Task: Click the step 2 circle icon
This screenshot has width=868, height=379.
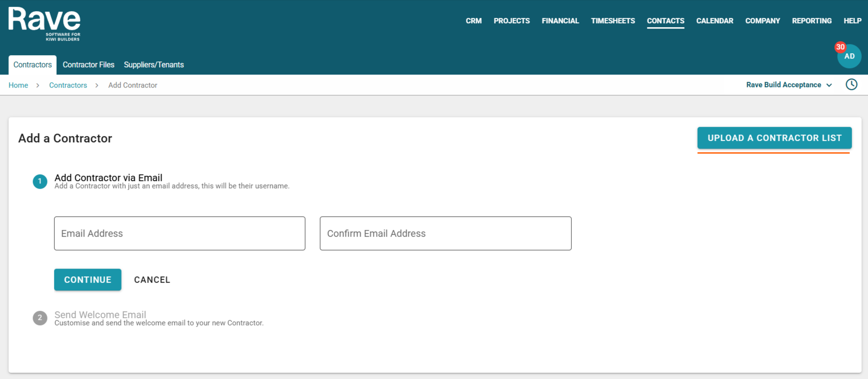Action: pos(40,318)
